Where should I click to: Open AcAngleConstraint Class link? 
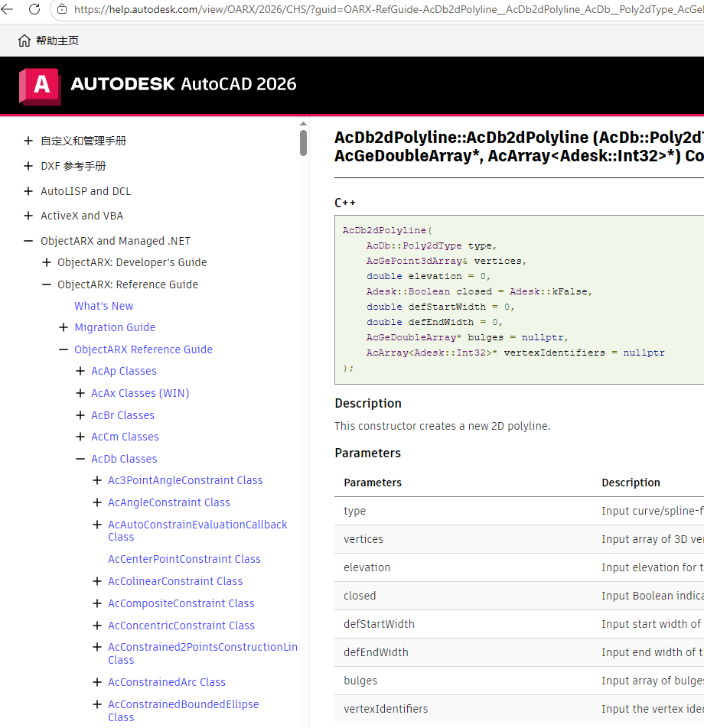point(169,503)
